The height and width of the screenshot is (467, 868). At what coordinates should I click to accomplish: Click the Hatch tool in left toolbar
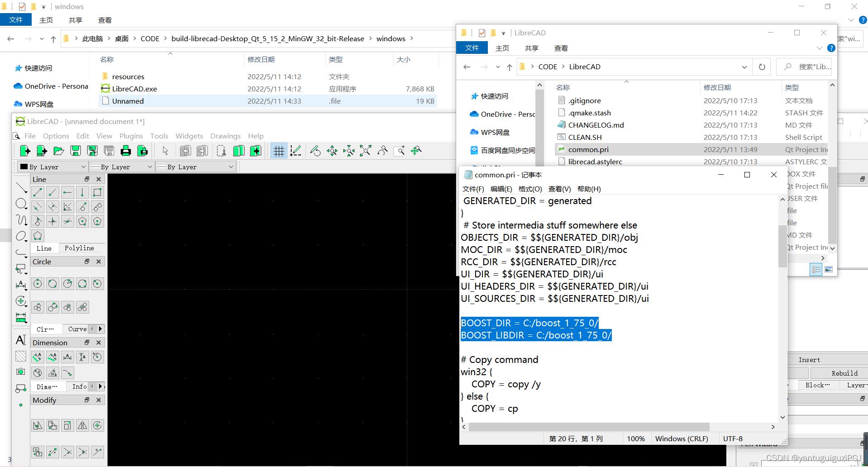point(21,356)
